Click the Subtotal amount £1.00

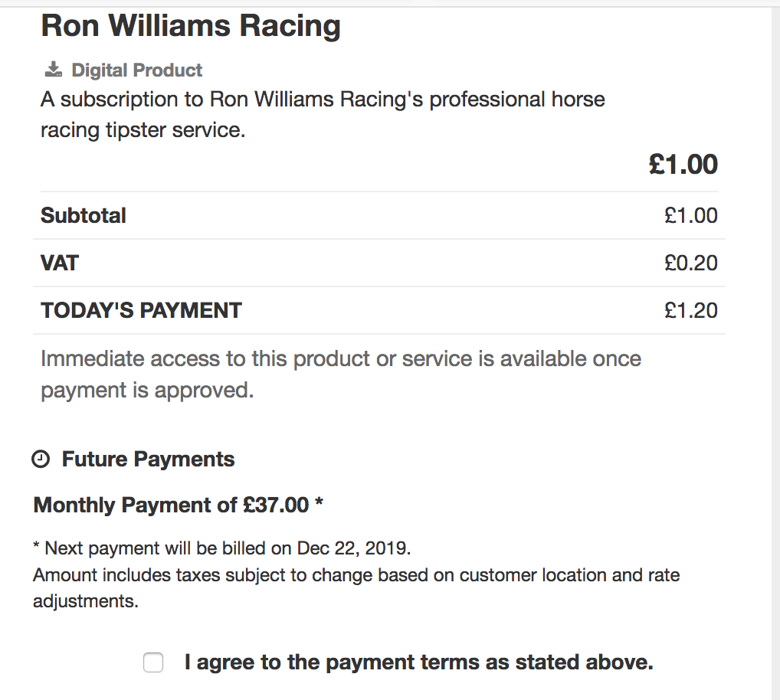(x=691, y=215)
